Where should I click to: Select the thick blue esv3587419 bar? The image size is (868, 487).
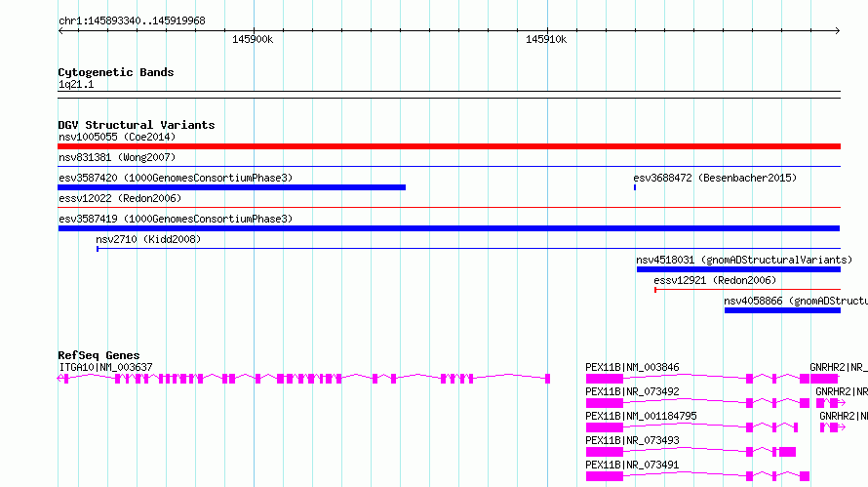point(449,228)
